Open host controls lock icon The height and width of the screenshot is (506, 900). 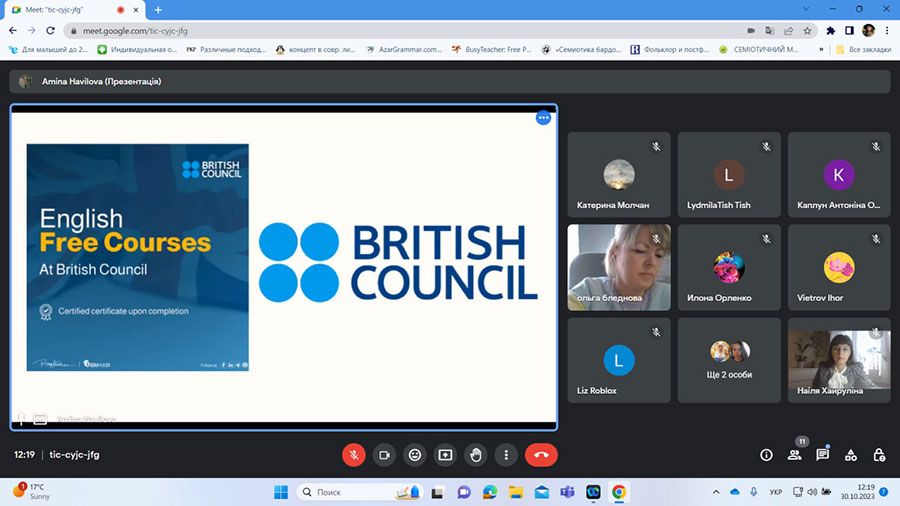(879, 455)
